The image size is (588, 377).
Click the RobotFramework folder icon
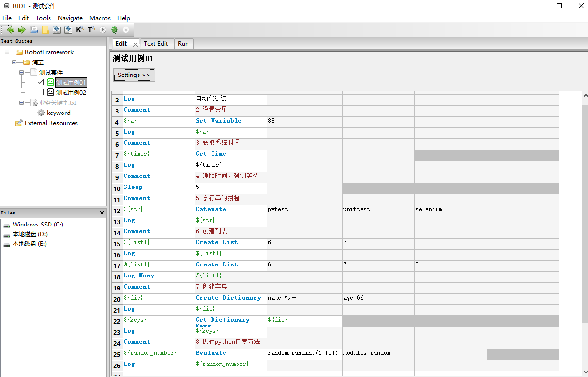(x=19, y=52)
